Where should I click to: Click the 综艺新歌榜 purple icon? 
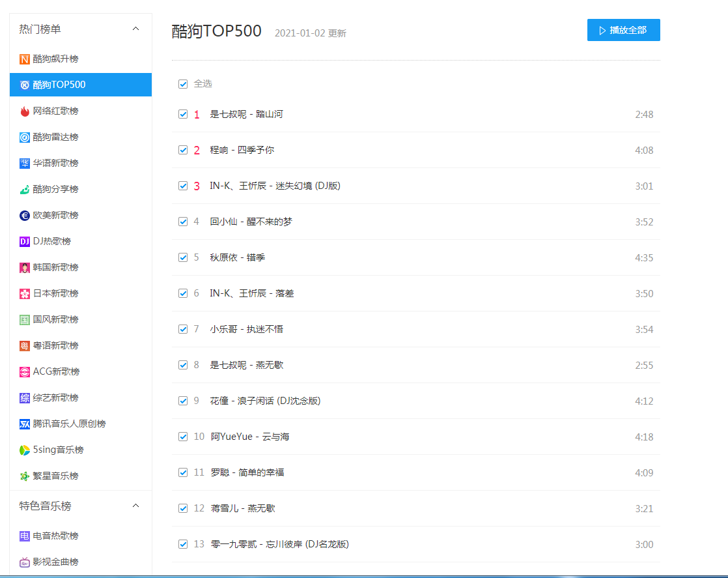(x=25, y=397)
